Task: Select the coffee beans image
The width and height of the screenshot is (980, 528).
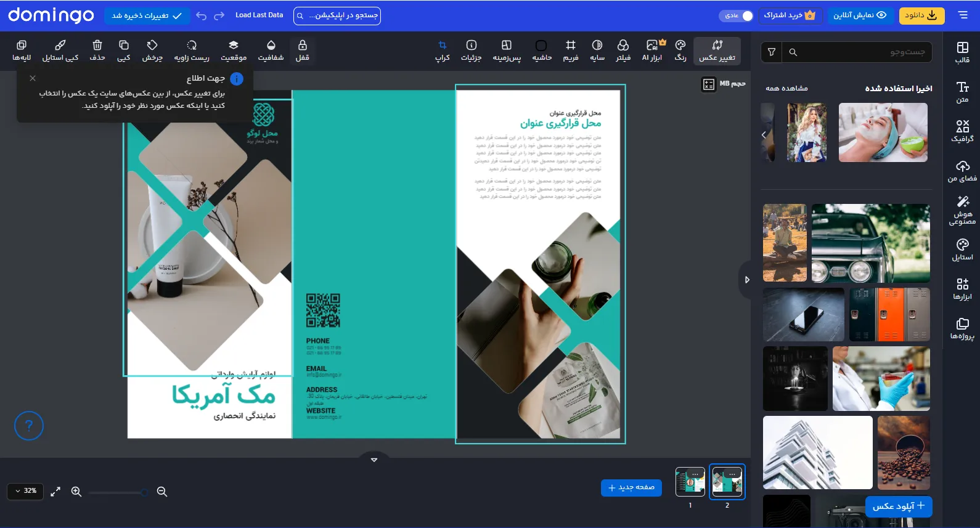Action: click(904, 452)
